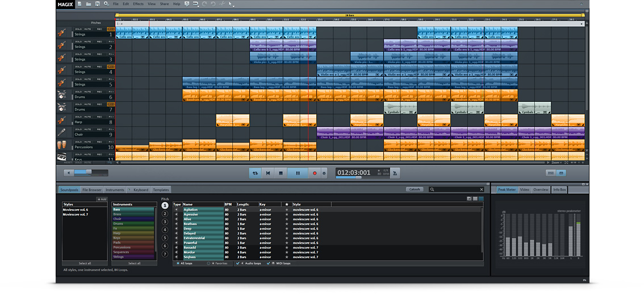644x298 pixels.
Task: Switch to the File Browser tab
Action: 91,190
